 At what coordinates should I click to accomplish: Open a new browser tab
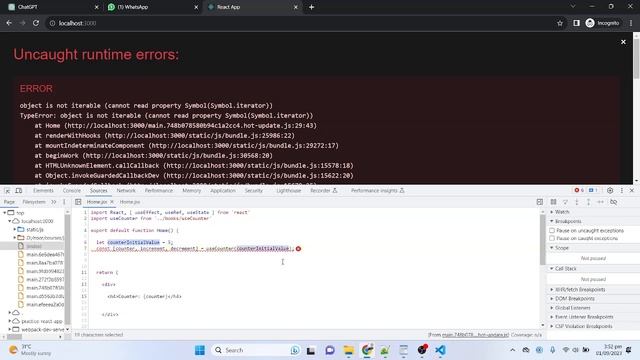[311, 7]
